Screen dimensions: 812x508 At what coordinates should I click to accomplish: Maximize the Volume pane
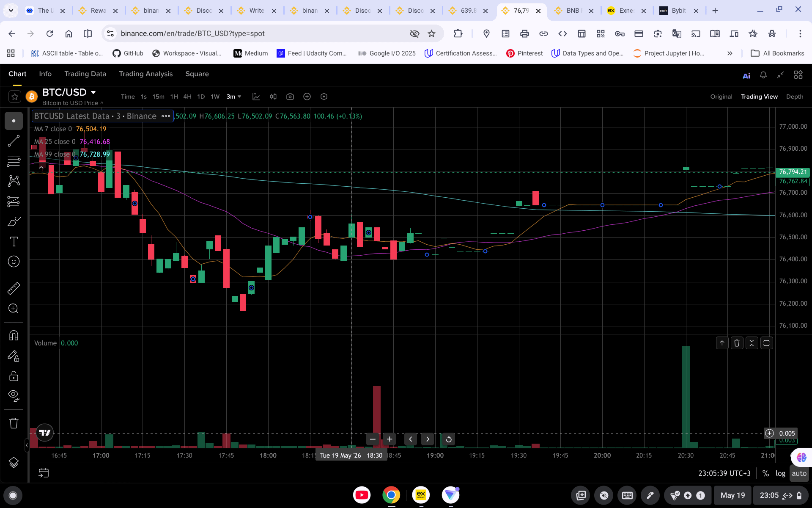click(766, 343)
